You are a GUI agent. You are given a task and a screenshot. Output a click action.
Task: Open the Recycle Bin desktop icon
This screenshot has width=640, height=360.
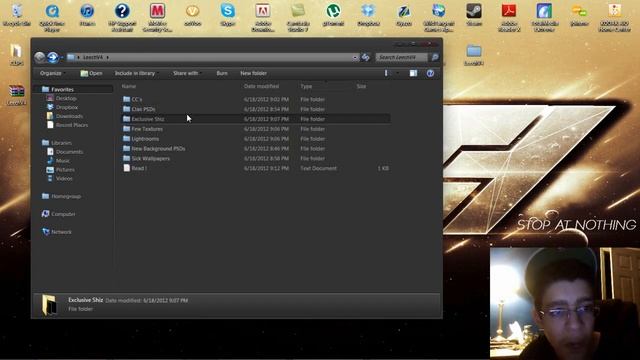pyautogui.click(x=17, y=14)
